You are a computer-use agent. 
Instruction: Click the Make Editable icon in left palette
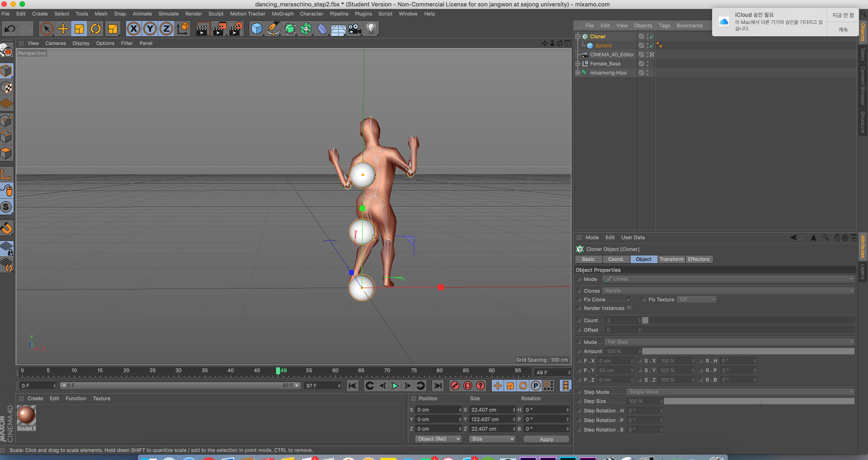tap(6, 49)
